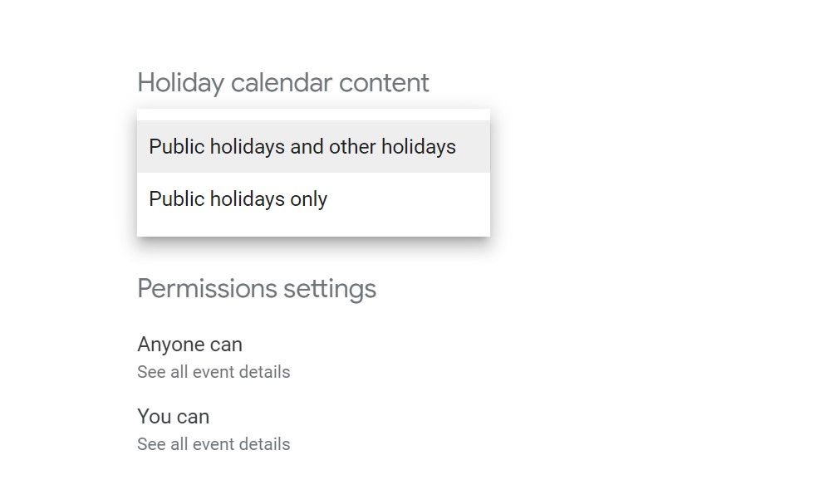The height and width of the screenshot is (504, 815).
Task: Select "Public holidays and other holidays" option
Action: pyautogui.click(x=302, y=146)
